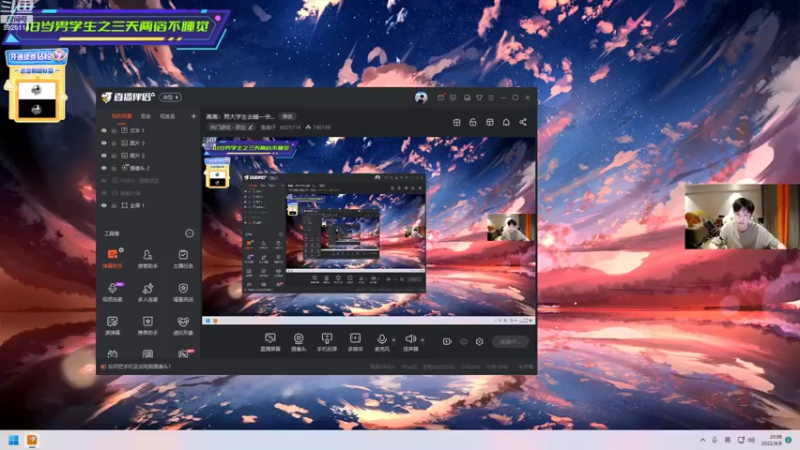Hide the 文本 1 source layer

point(104,131)
